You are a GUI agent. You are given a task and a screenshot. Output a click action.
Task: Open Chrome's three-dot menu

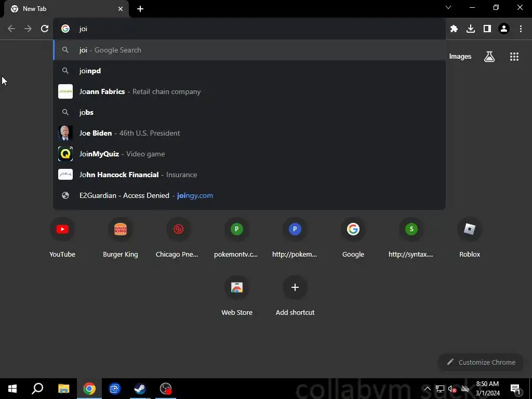(521, 29)
